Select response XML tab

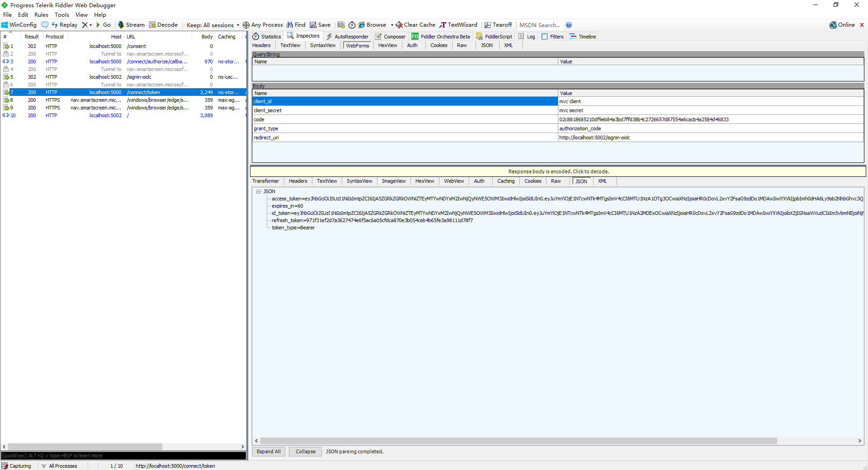pos(602,181)
